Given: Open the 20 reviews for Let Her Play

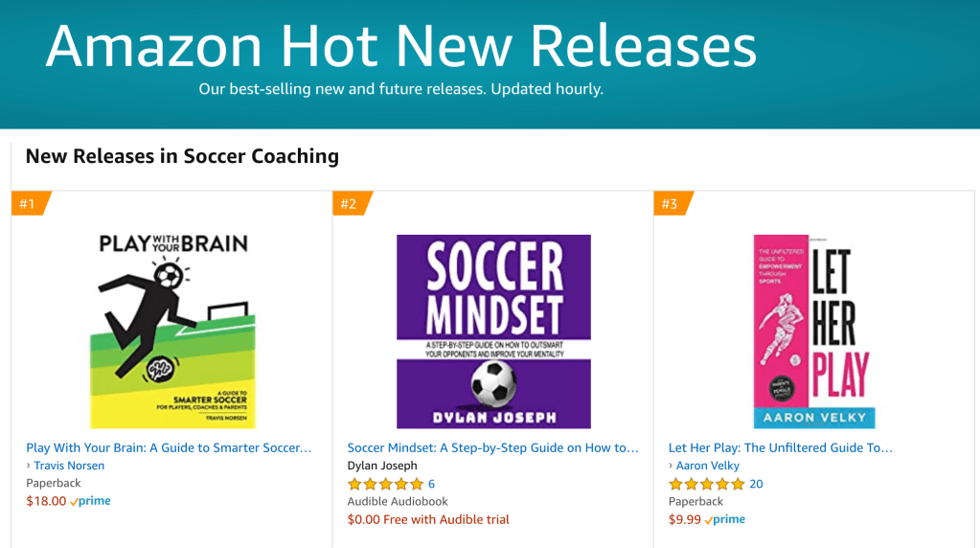Looking at the screenshot, I should pyautogui.click(x=756, y=484).
